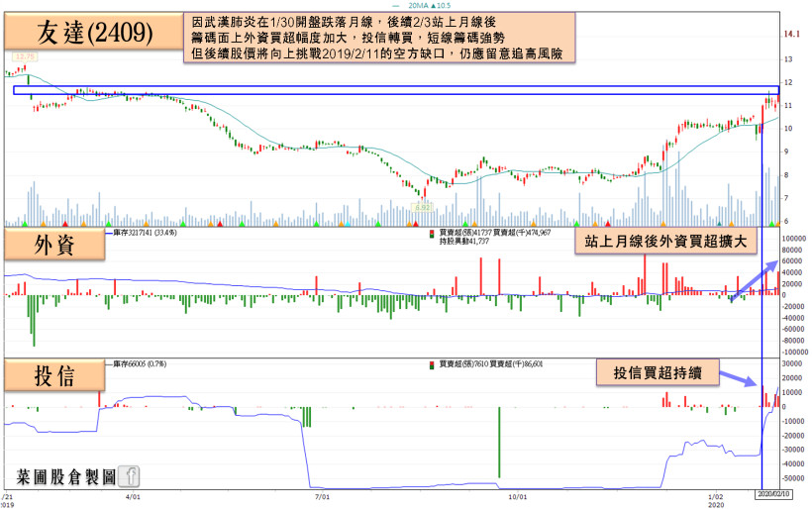The height and width of the screenshot is (509, 812).
Task: Click the 10/01 date axis label
Action: [517, 496]
